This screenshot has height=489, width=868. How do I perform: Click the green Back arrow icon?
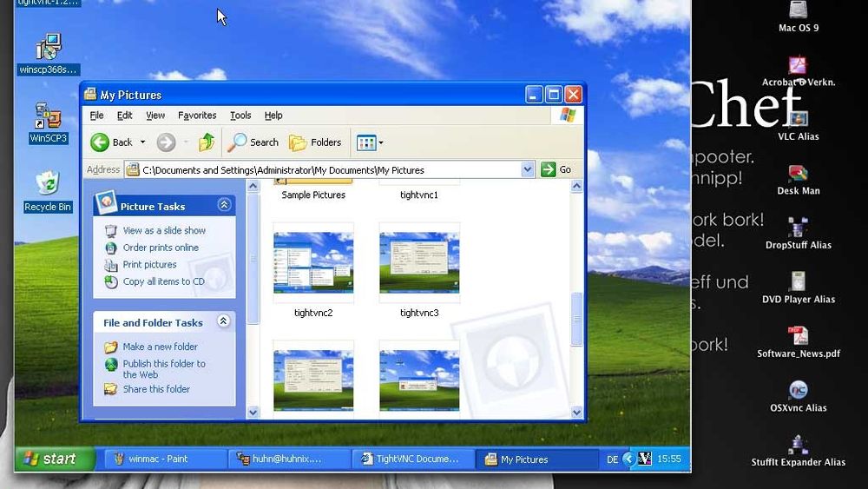coord(100,142)
